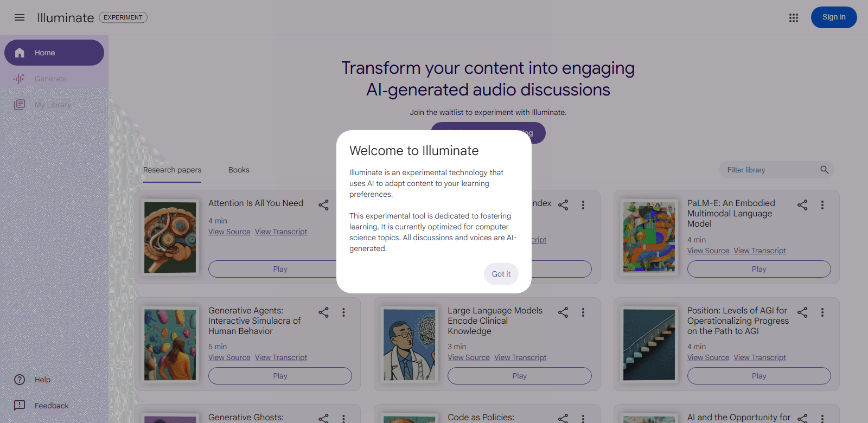Open more options for Levels of AGI card
The image size is (868, 423).
point(822,312)
